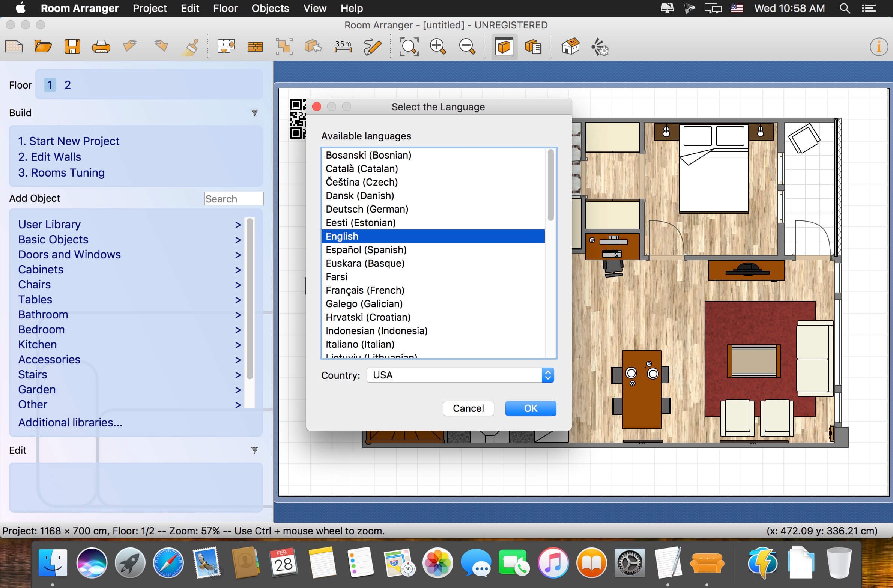This screenshot has height=588, width=893.
Task: Click the Additional libraries... link
Action: pyautogui.click(x=70, y=422)
